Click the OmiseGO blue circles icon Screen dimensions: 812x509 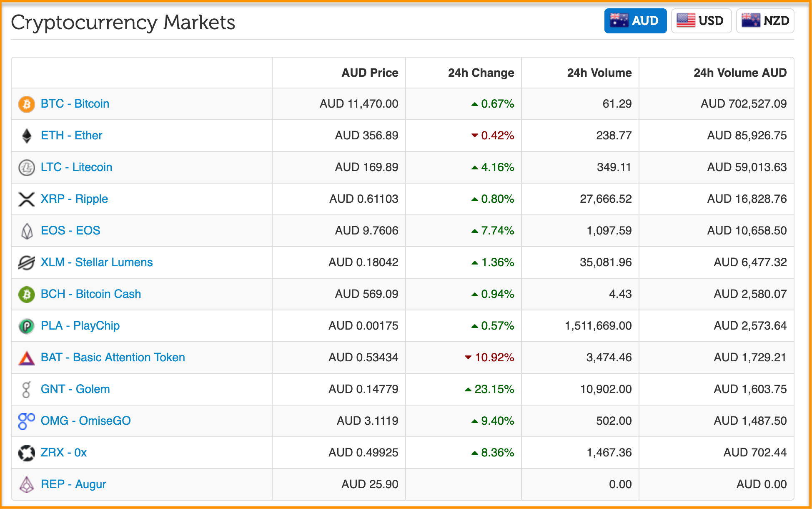(27, 421)
